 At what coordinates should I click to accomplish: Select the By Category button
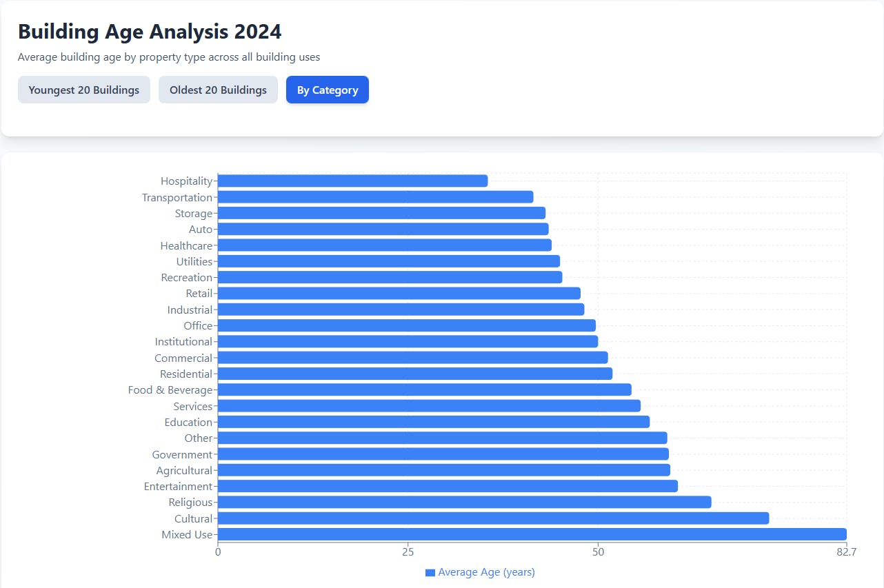pos(328,90)
